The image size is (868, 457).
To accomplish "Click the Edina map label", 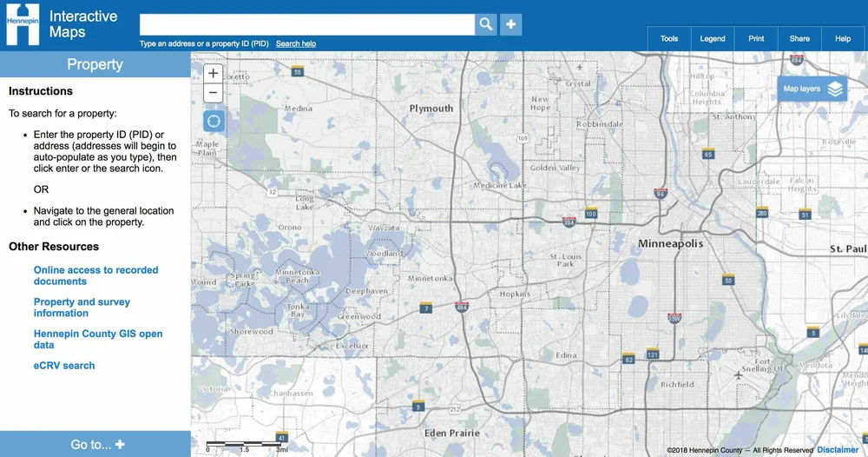I will 566,355.
